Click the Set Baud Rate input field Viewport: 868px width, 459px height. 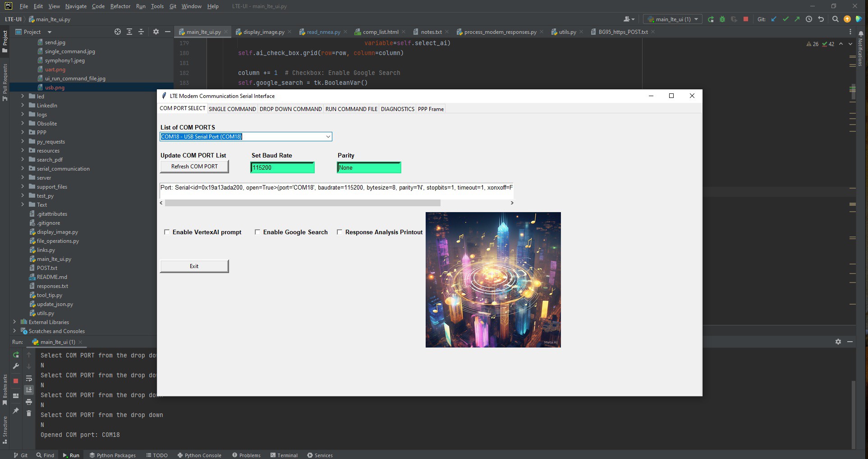pyautogui.click(x=282, y=168)
